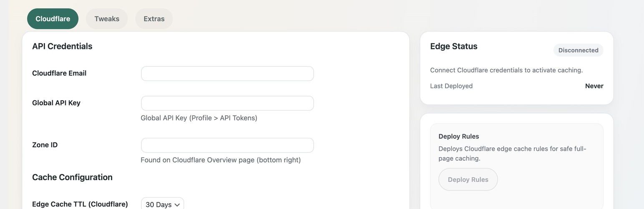Switch to the Cloudflare tab

[53, 19]
